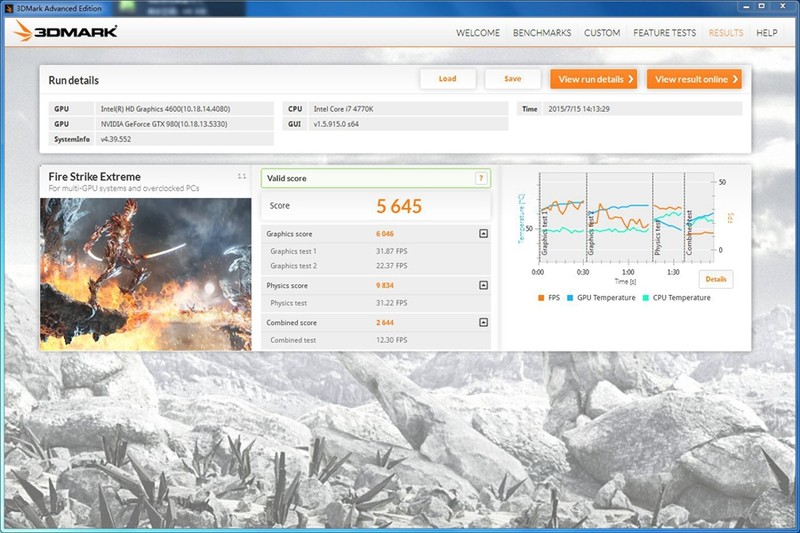Minimize the 3DMark window
The width and height of the screenshot is (800, 533).
(746, 6)
